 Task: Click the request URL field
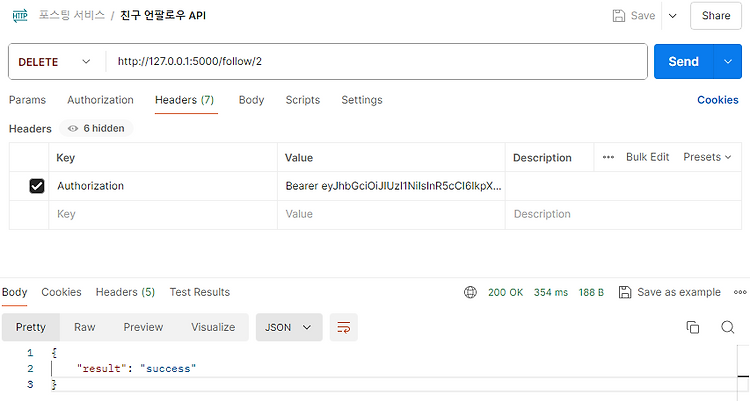click(x=376, y=62)
